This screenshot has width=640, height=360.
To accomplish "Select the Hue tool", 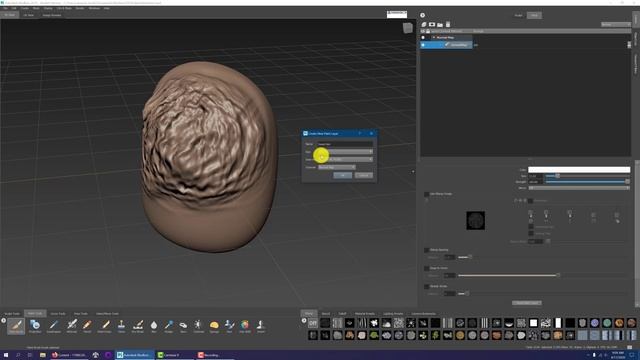I will pos(229,326).
